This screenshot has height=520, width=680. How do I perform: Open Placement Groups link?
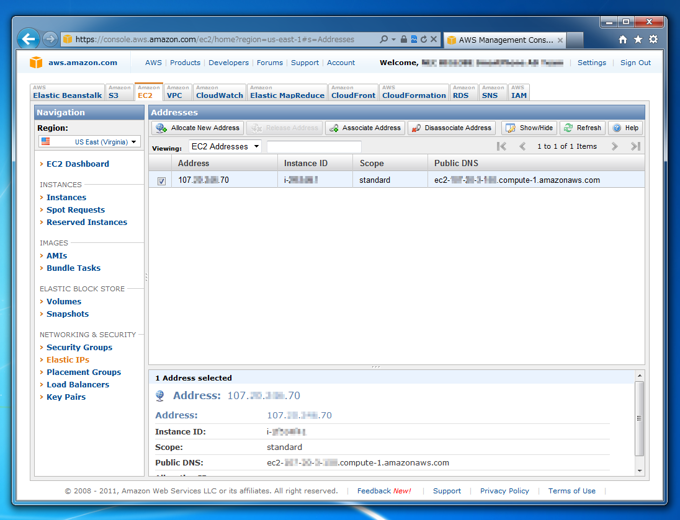coord(84,372)
